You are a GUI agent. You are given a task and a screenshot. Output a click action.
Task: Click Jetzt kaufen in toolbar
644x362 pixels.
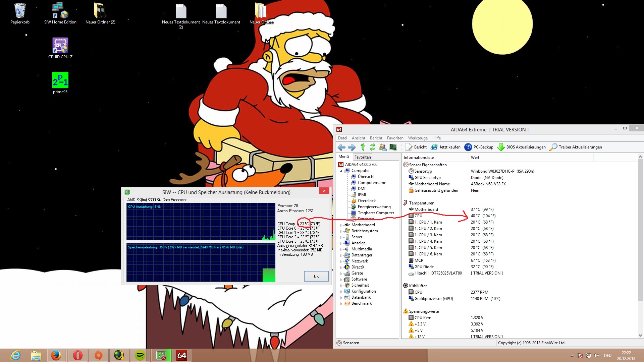(x=446, y=147)
